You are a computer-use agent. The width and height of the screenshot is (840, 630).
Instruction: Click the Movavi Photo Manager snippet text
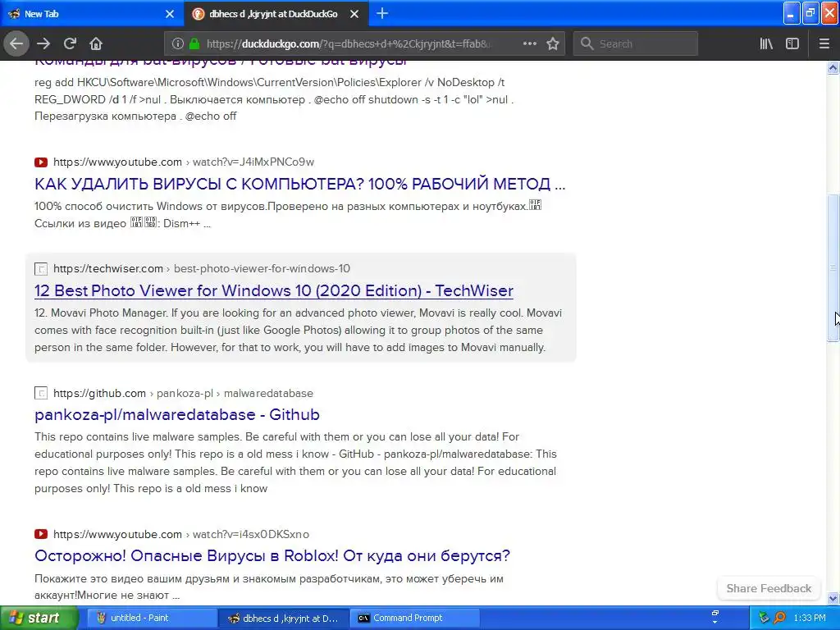coord(298,330)
